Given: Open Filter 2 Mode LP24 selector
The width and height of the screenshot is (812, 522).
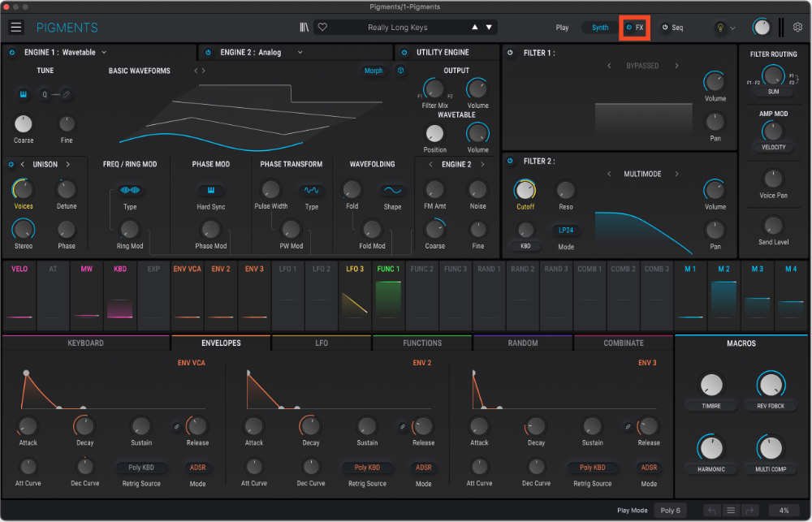Looking at the screenshot, I should pos(565,230).
